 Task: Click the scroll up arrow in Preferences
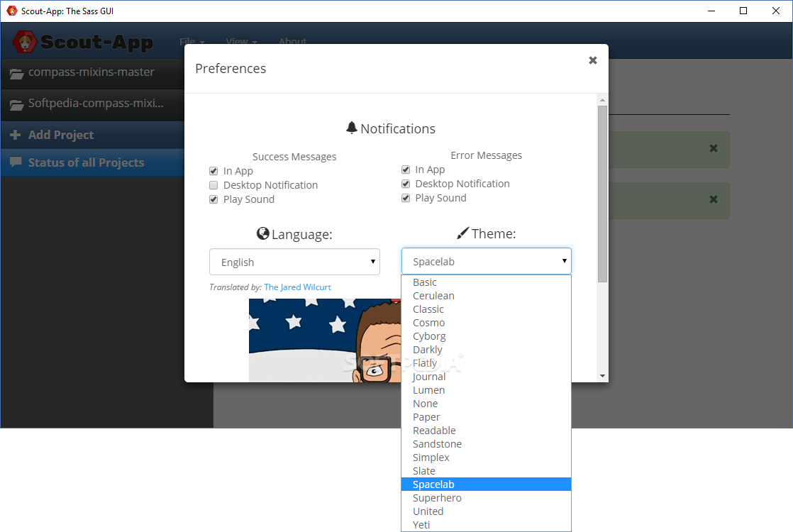pos(602,100)
